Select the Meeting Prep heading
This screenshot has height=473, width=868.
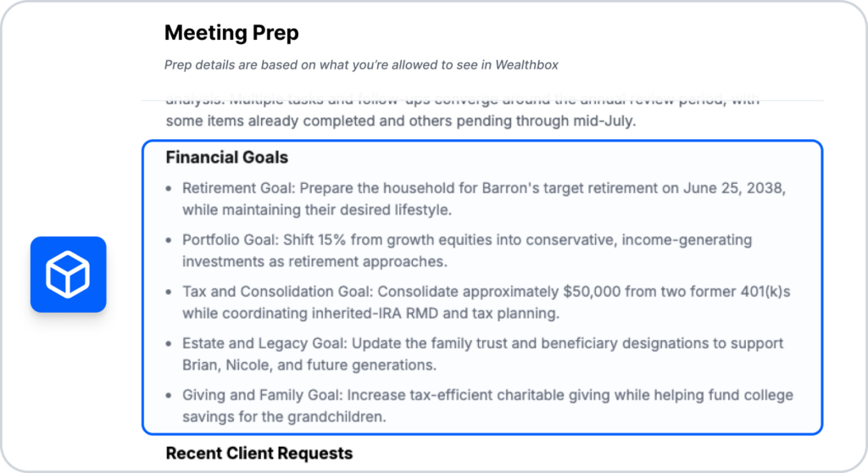231,33
